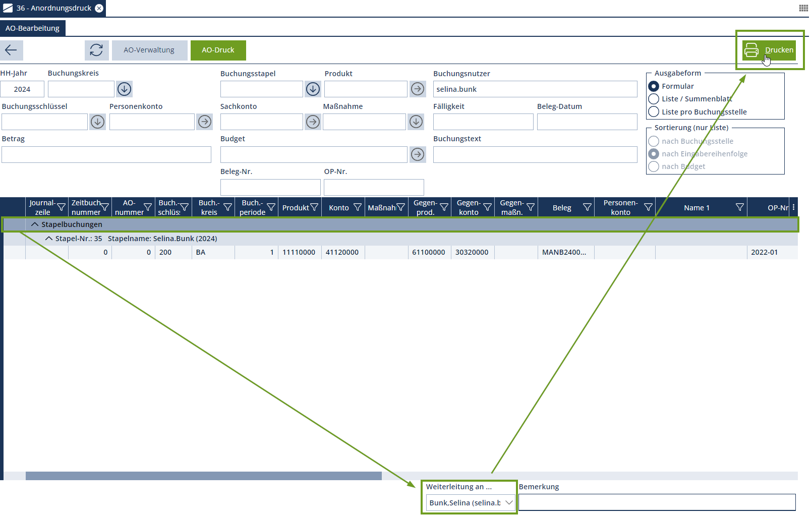
Task: Select the Formular output option
Action: tap(654, 86)
